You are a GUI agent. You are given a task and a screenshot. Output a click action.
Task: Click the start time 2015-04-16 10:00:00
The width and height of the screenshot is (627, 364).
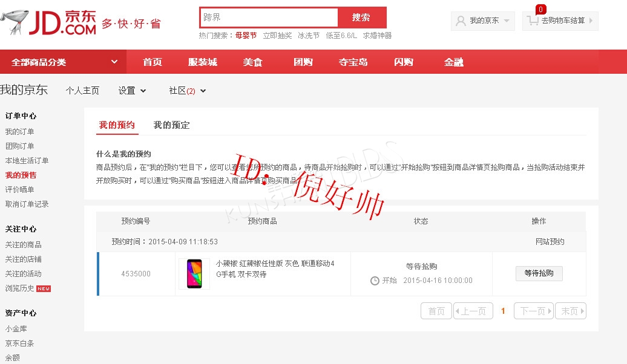[x=438, y=281]
